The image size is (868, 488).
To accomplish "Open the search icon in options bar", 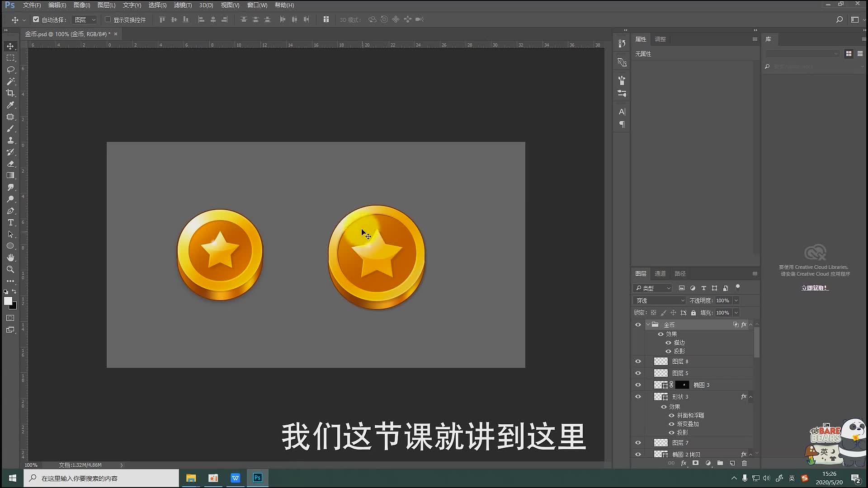I will point(840,19).
